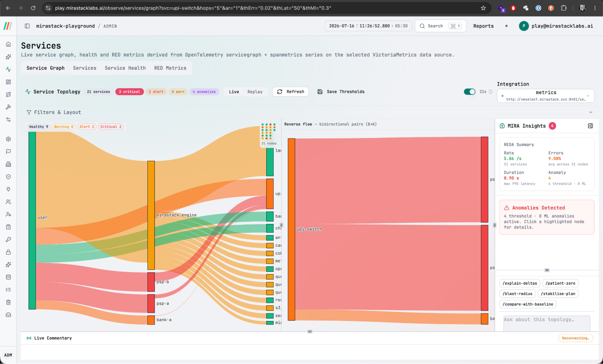Open the inbox icon in sidebar
The image size is (603, 364).
coord(8,315)
